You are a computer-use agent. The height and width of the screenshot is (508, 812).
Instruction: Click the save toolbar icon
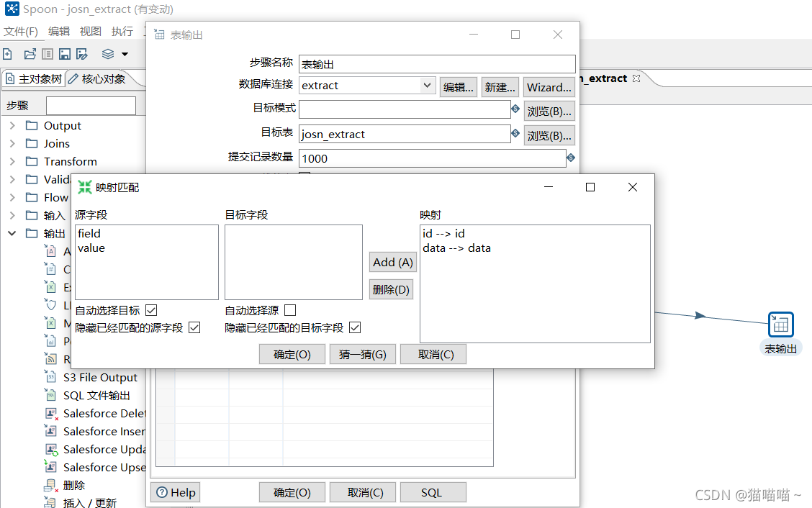[x=65, y=54]
